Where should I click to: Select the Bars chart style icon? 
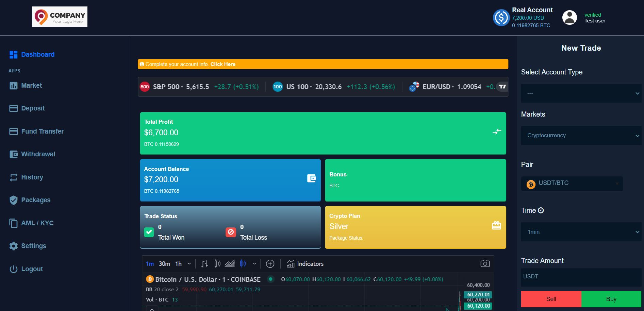coord(204,264)
